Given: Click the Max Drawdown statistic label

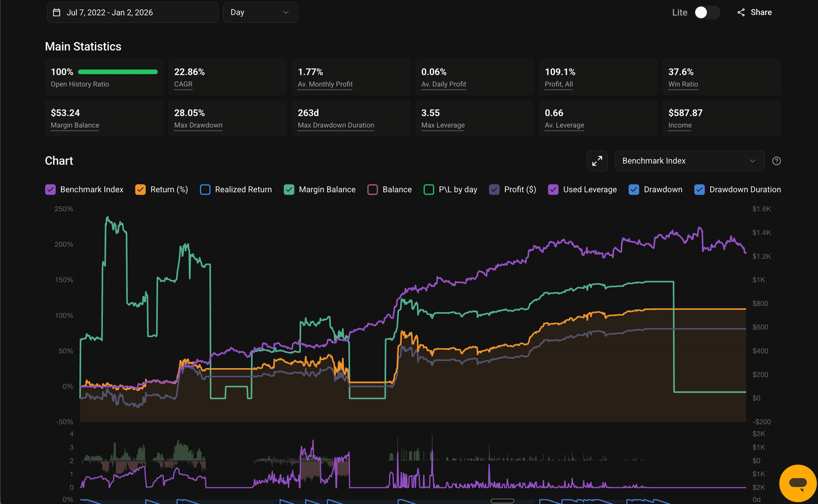Looking at the screenshot, I should coord(198,125).
